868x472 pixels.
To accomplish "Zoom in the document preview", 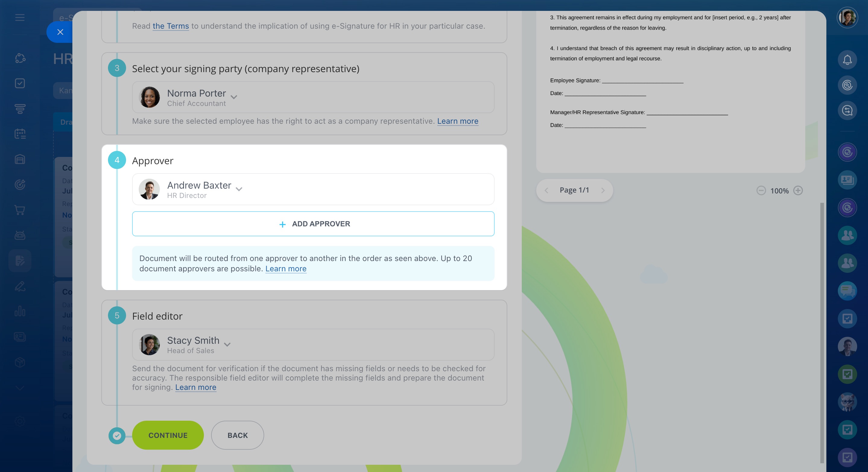I will [798, 190].
